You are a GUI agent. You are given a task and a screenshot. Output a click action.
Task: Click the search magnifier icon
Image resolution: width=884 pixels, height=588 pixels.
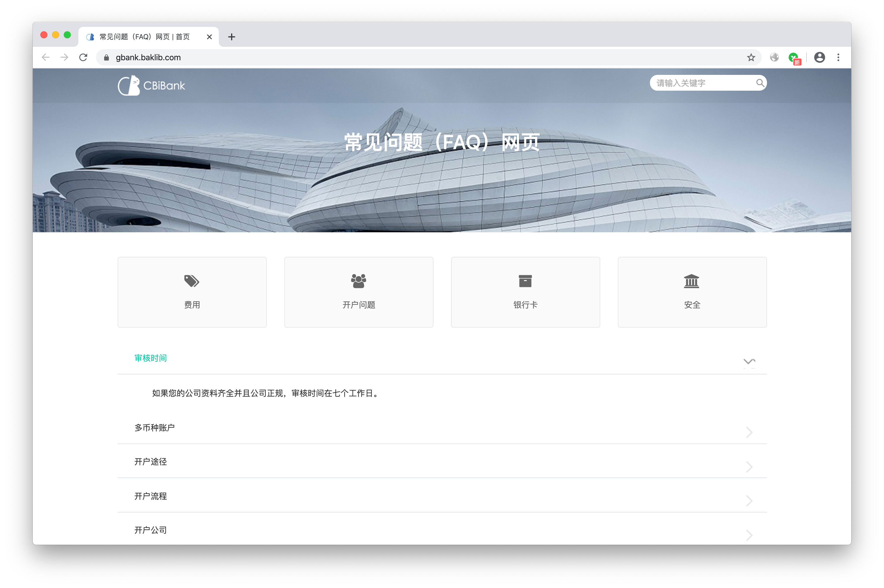click(760, 83)
